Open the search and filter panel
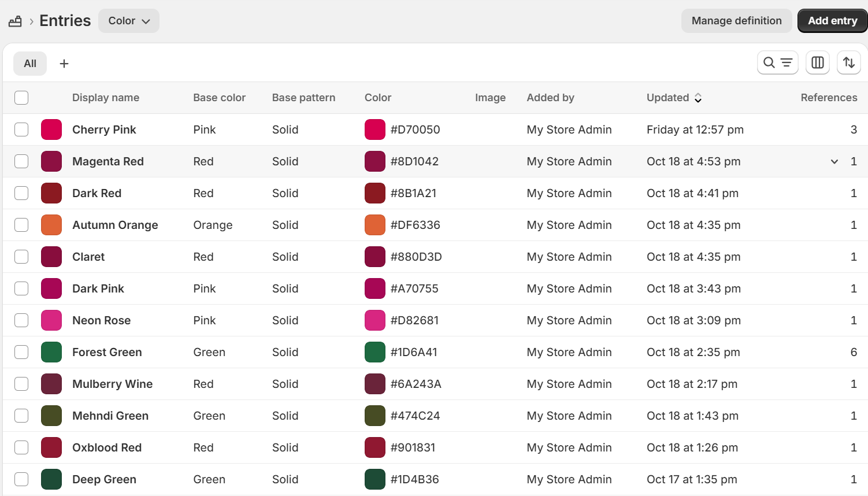 [x=777, y=62]
